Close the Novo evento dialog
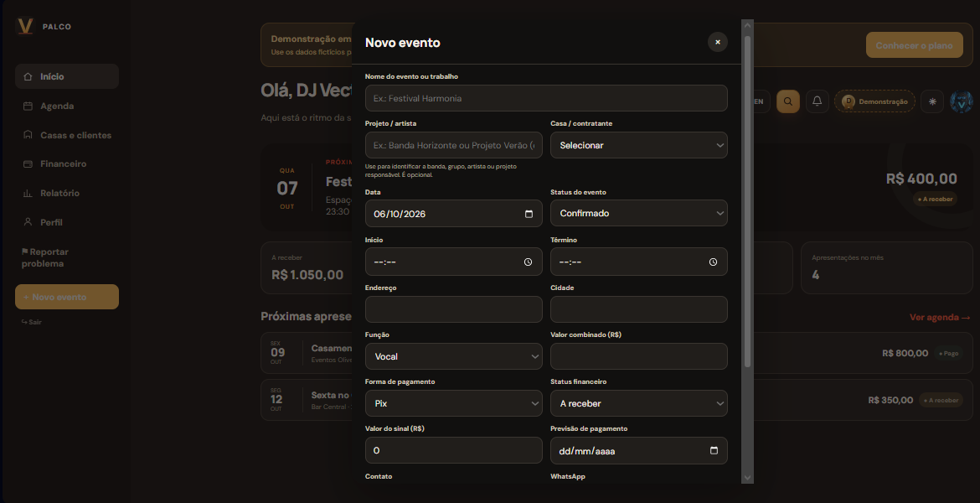The width and height of the screenshot is (980, 503). point(718,42)
